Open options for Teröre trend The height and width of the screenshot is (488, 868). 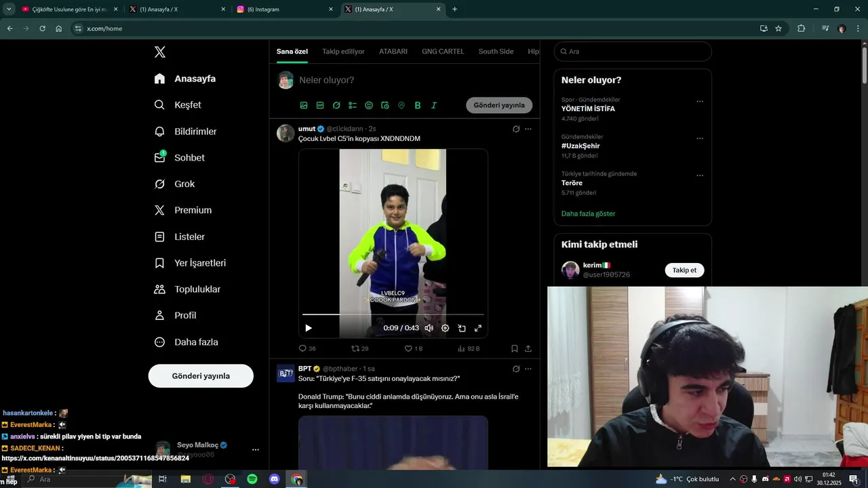tap(700, 176)
